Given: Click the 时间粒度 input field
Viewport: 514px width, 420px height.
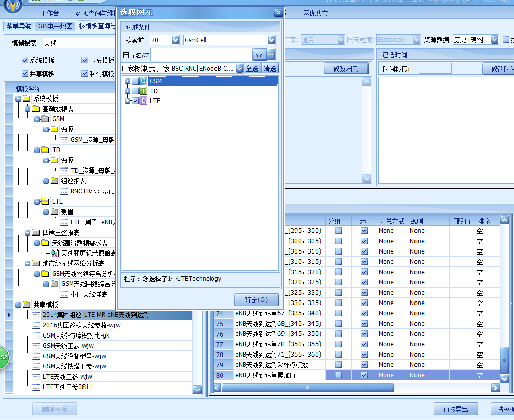Looking at the screenshot, I should [x=435, y=69].
